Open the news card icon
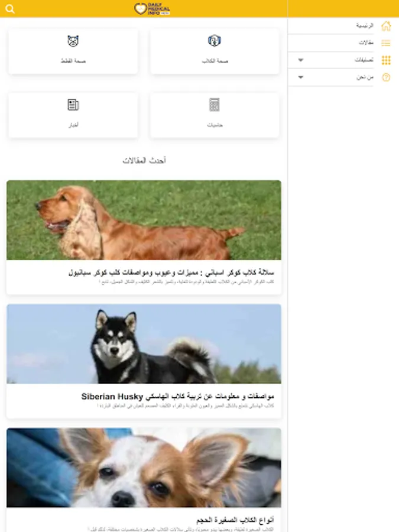Viewport: 399px width, 532px height. pyautogui.click(x=73, y=105)
